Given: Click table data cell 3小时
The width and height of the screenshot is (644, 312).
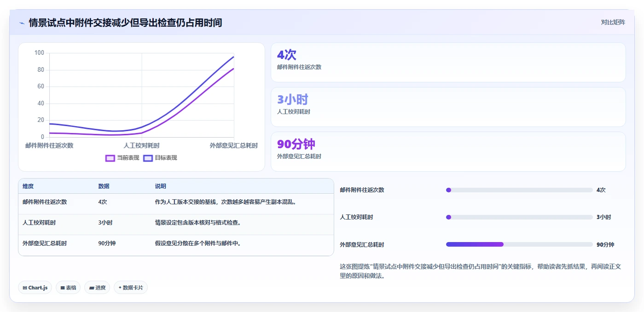Looking at the screenshot, I should pyautogui.click(x=105, y=222).
